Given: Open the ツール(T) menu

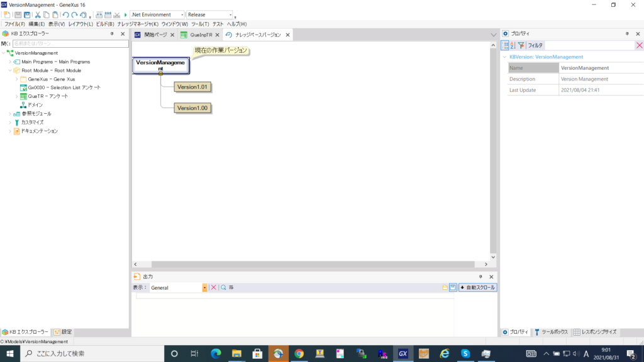Looking at the screenshot, I should [200, 25].
